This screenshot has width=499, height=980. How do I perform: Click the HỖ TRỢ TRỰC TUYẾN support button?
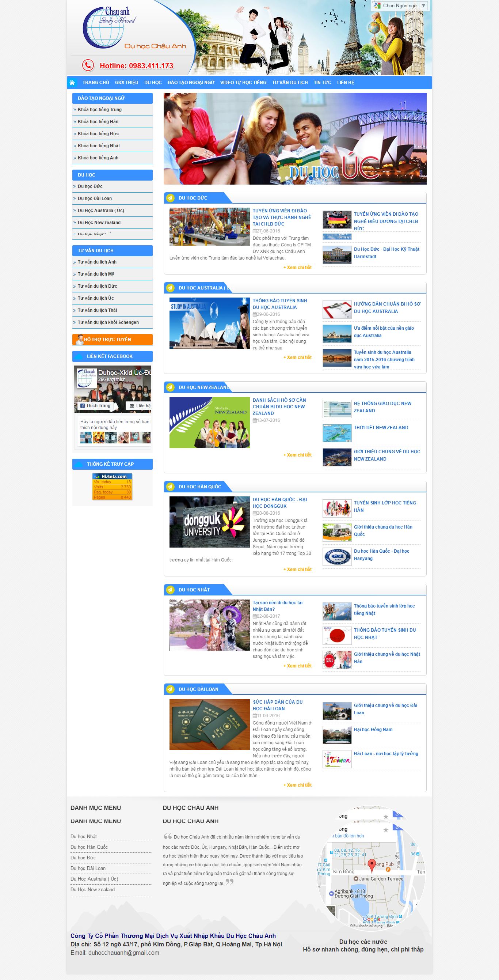point(113,339)
